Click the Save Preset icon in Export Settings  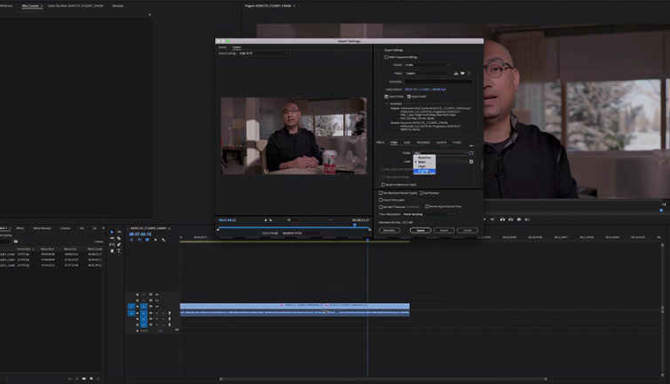point(456,73)
